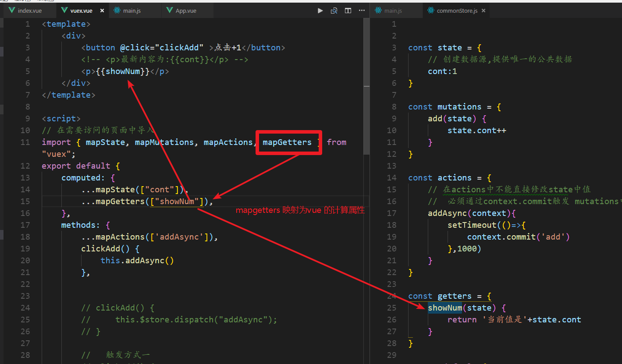Click const getters declaration

tap(450, 296)
